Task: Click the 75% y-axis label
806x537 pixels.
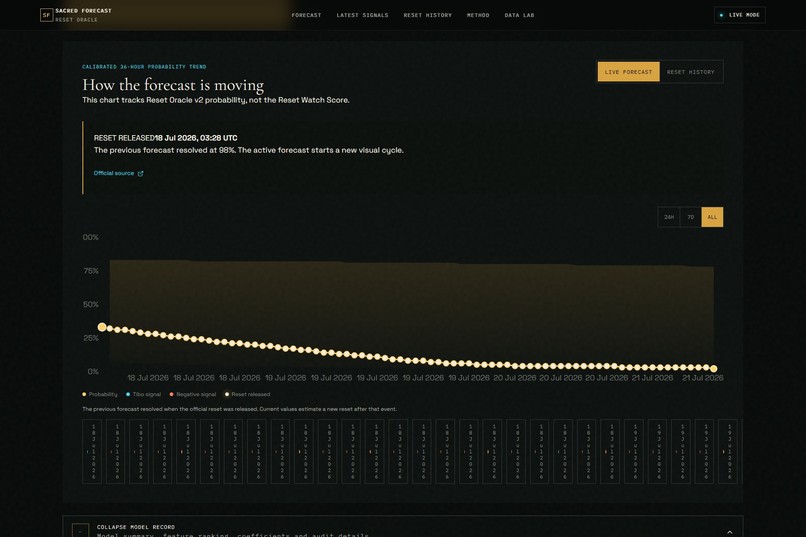Action: 91,271
